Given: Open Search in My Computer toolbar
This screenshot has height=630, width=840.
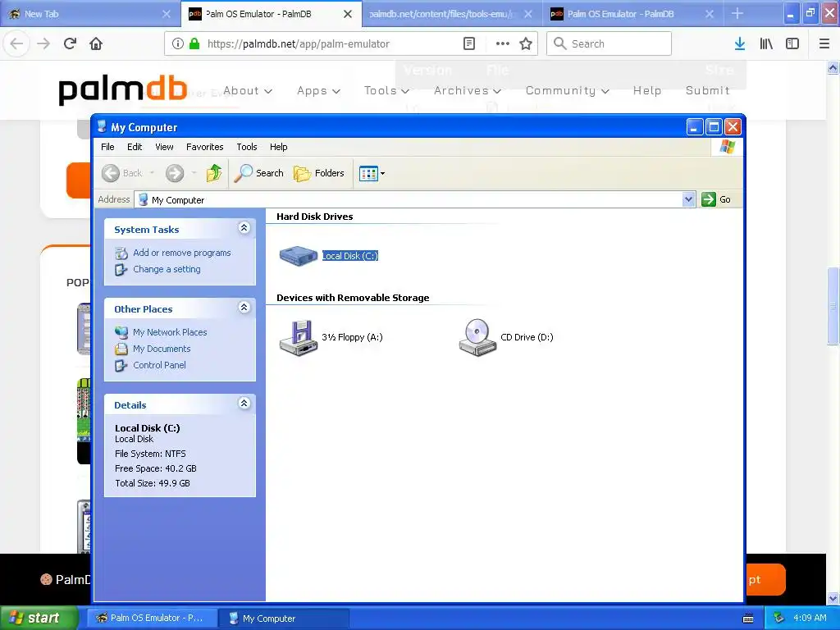Looking at the screenshot, I should coord(258,173).
